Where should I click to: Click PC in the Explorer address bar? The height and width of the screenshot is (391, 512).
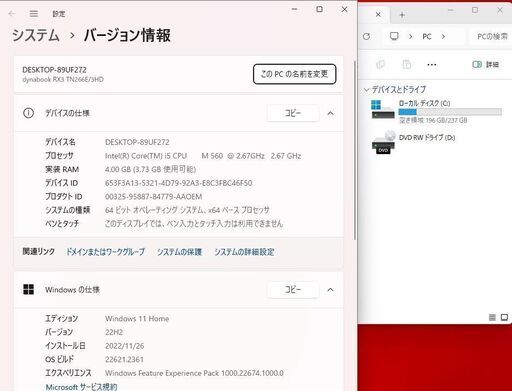[x=427, y=36]
